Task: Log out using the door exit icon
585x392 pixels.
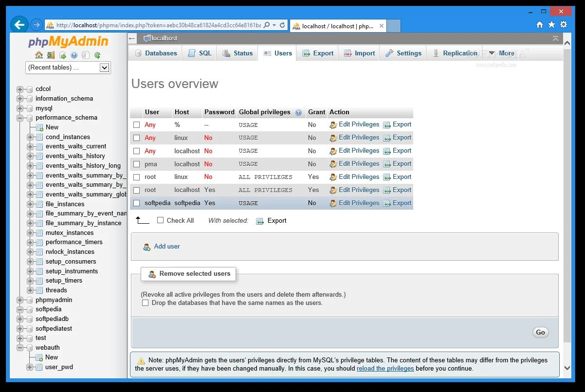Action: pos(51,55)
